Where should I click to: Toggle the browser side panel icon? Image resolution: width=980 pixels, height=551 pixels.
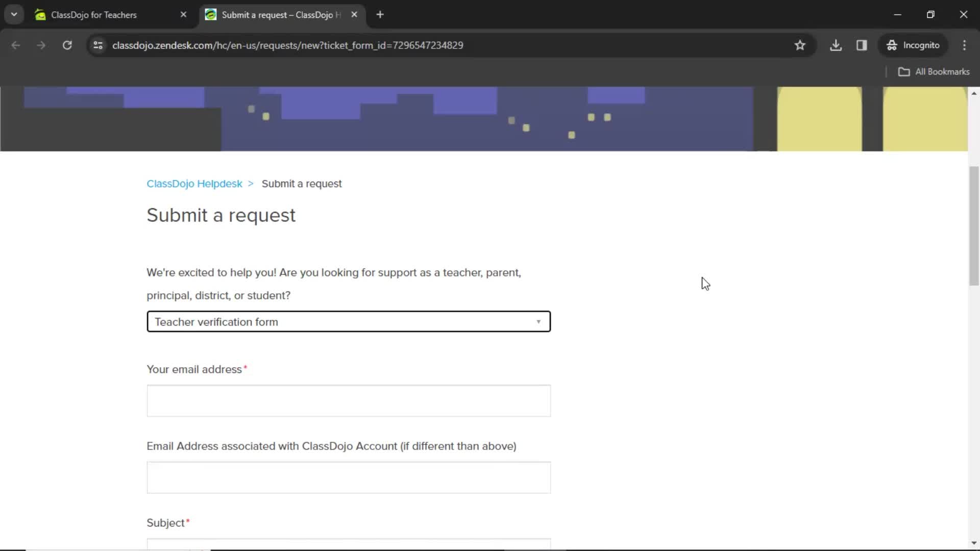(x=862, y=45)
